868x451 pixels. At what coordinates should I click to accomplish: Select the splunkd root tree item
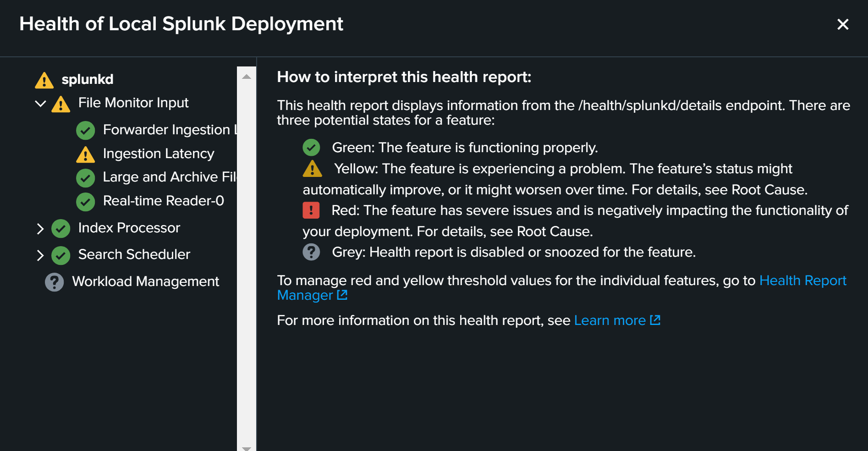(87, 79)
